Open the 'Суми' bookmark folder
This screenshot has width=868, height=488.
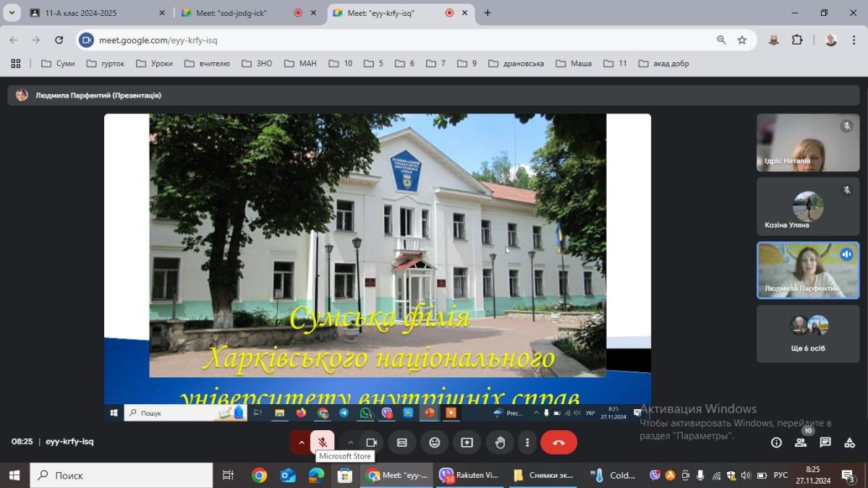(x=58, y=64)
